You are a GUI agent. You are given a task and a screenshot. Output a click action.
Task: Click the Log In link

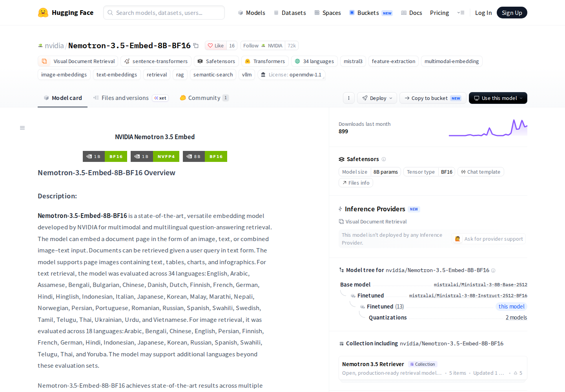tap(483, 13)
